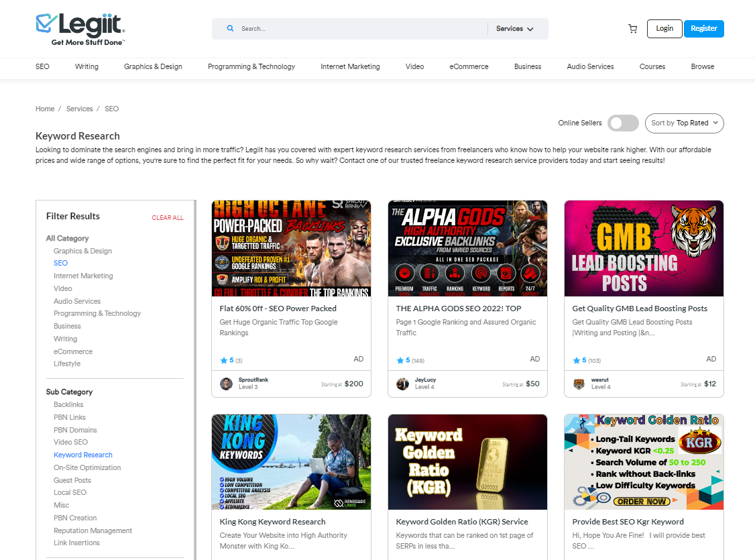Open the Keyword Golden Ratio KGR list thumbnail

644,462
